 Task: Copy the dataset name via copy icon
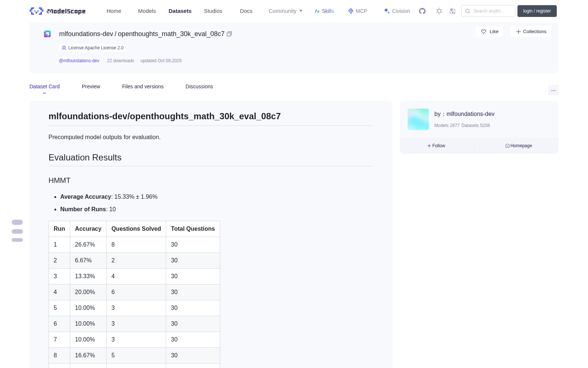pyautogui.click(x=229, y=34)
